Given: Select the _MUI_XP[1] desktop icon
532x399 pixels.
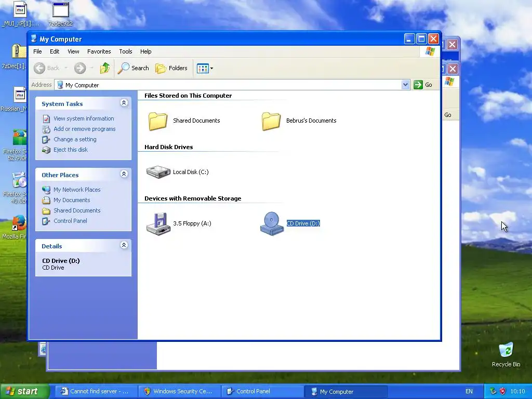Looking at the screenshot, I should coord(20,14).
